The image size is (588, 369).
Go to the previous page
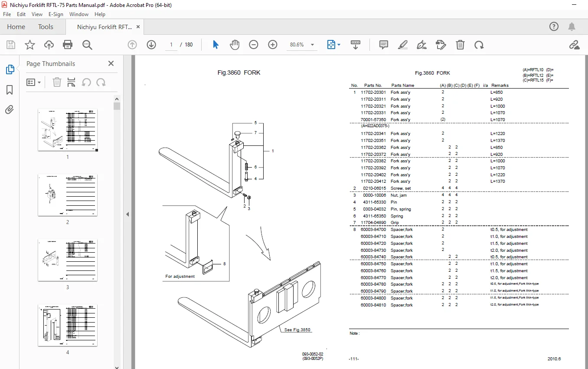point(132,45)
